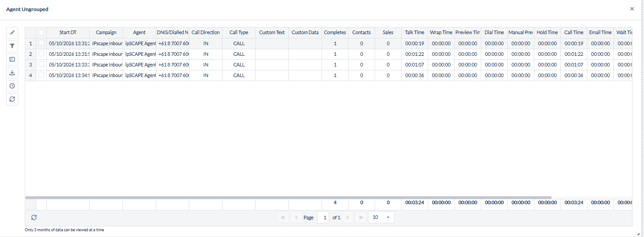This screenshot has width=644, height=237.
Task: Close the Agent Ungrouped dialog
Action: coord(632,8)
